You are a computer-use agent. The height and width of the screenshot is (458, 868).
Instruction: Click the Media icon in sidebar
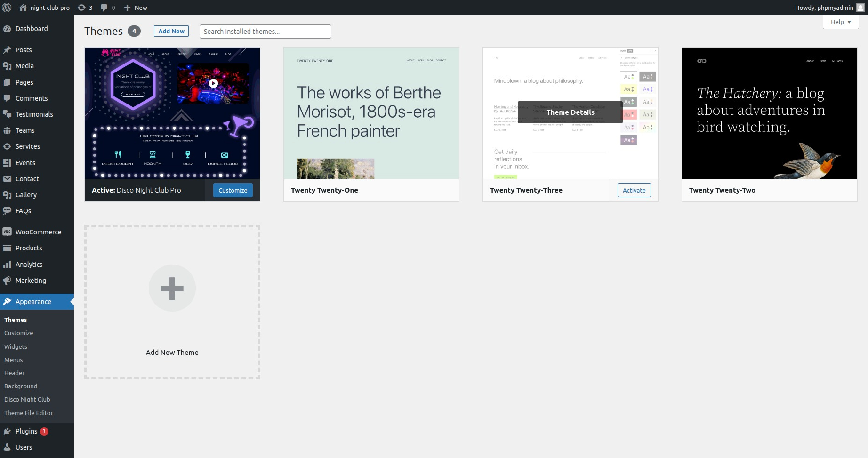tap(7, 66)
